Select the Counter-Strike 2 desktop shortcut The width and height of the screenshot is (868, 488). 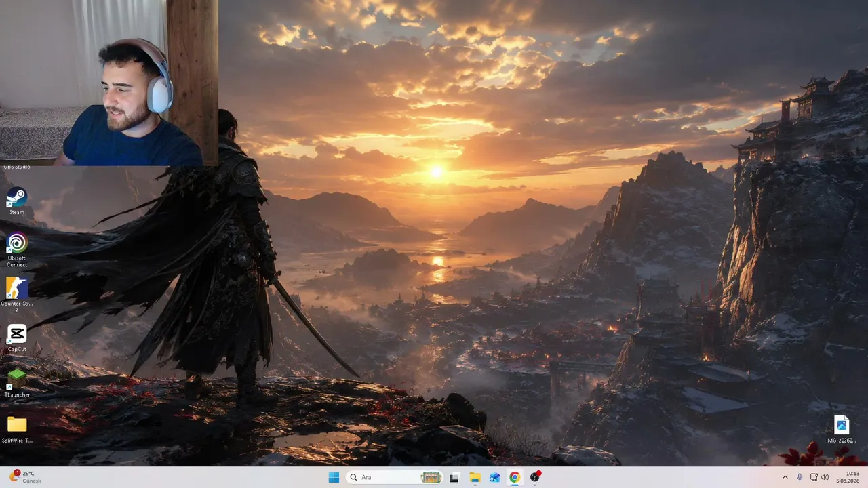[x=17, y=295]
